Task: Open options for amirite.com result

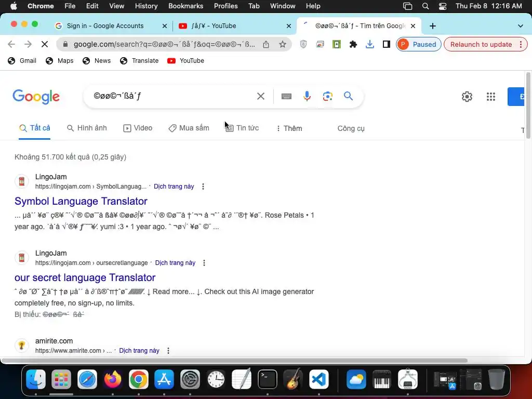Action: coord(168,351)
